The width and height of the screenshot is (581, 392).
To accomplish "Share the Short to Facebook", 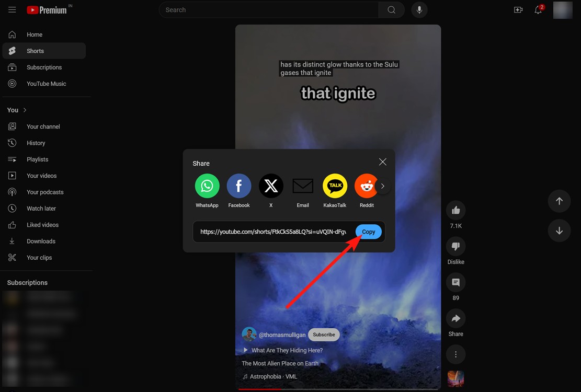I will [x=239, y=186].
